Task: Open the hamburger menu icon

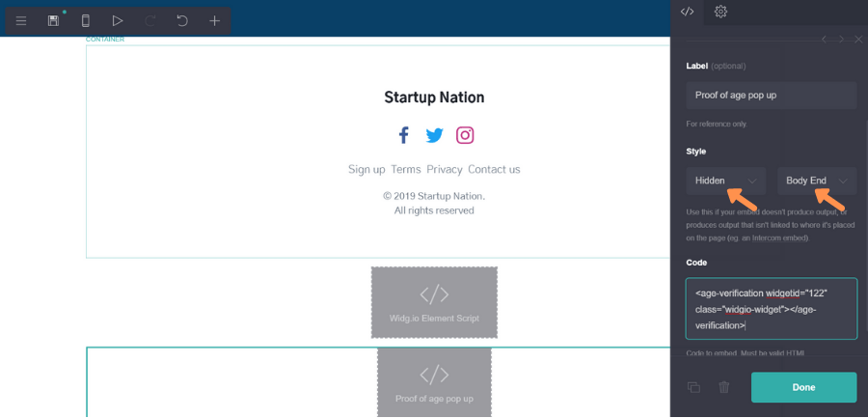Action: point(21,21)
